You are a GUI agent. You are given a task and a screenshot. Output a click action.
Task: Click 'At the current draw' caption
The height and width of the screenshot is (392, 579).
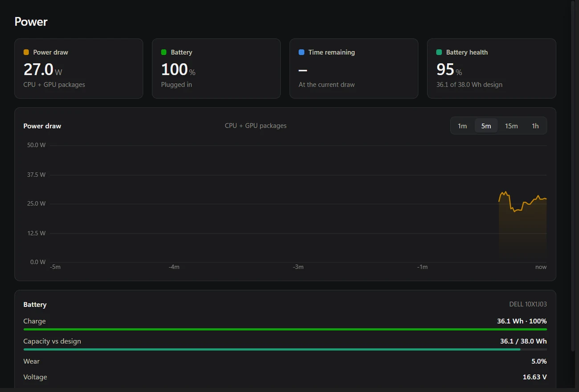pyautogui.click(x=327, y=85)
